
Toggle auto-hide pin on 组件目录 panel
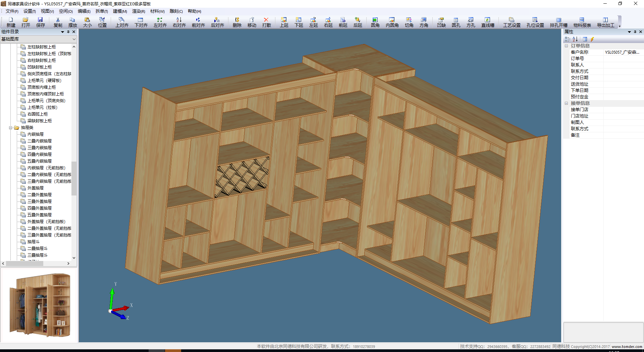coord(68,32)
